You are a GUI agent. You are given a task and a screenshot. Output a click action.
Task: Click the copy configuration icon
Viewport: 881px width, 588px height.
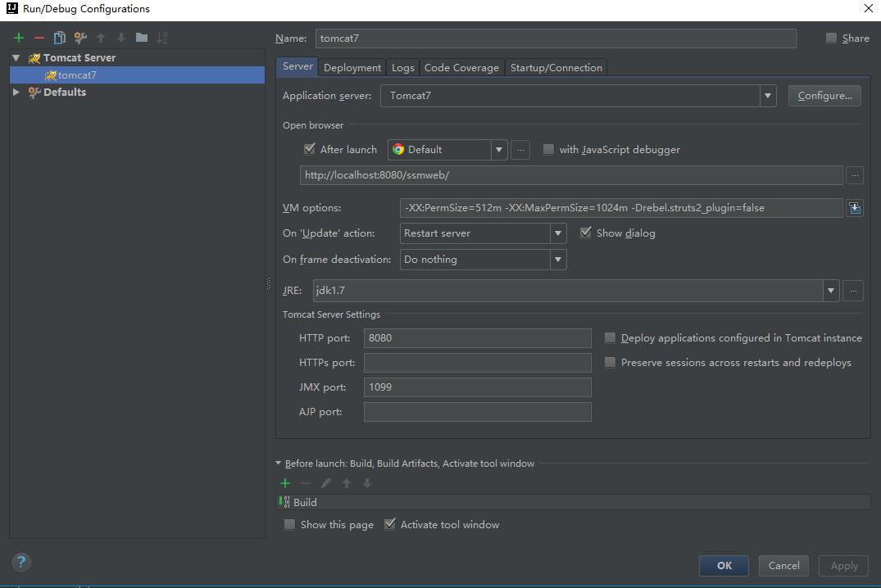click(x=59, y=38)
